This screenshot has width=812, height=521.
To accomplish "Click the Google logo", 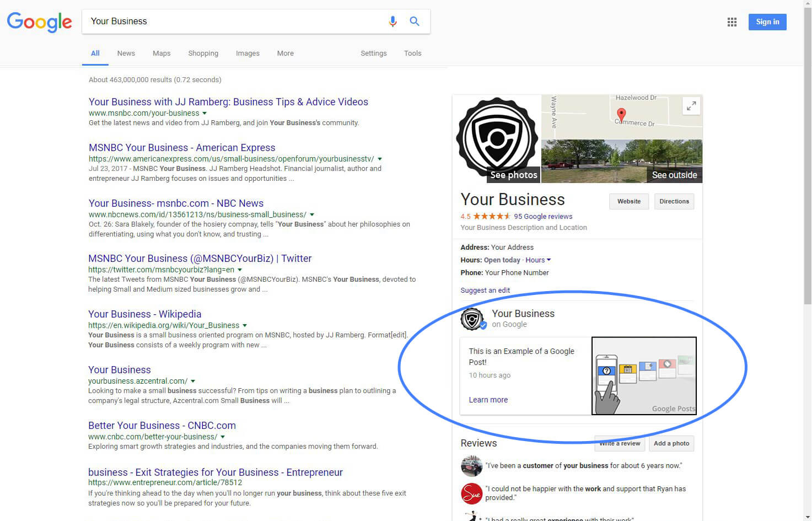I will (x=39, y=22).
